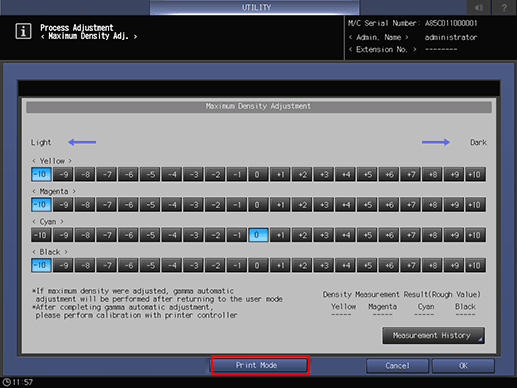
Task: Click the speaker sound icon
Action: tap(479, 7)
